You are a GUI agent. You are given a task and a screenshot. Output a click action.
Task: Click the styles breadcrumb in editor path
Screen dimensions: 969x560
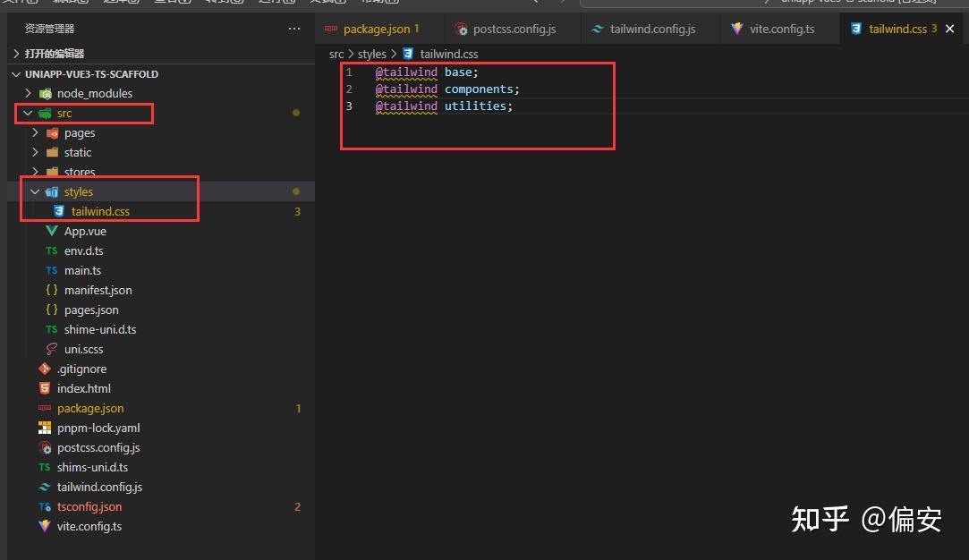[x=372, y=55]
